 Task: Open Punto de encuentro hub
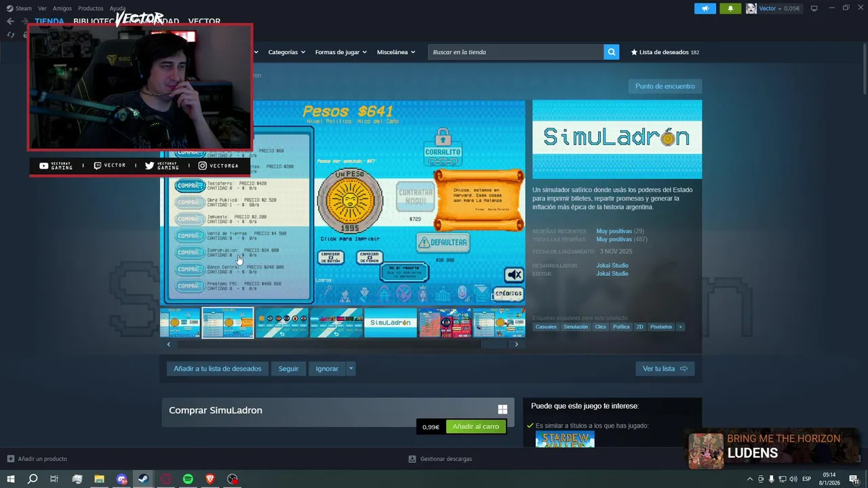pos(665,86)
